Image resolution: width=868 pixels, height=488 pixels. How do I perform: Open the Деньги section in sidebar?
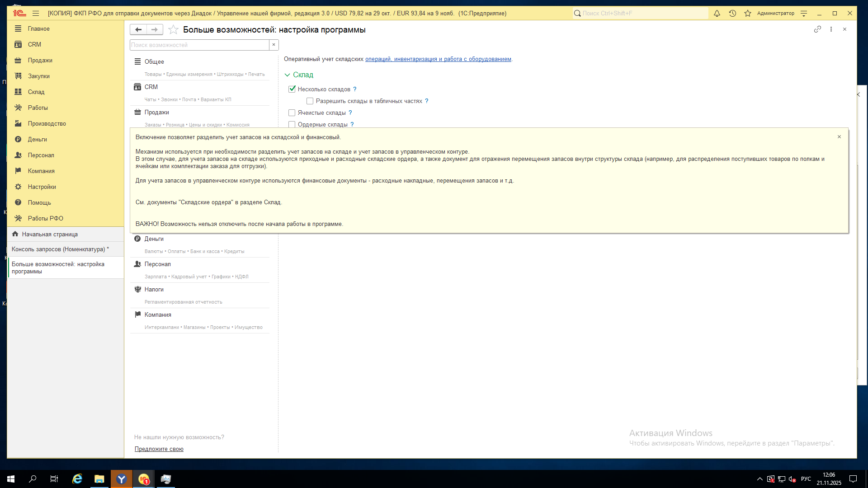(x=37, y=140)
